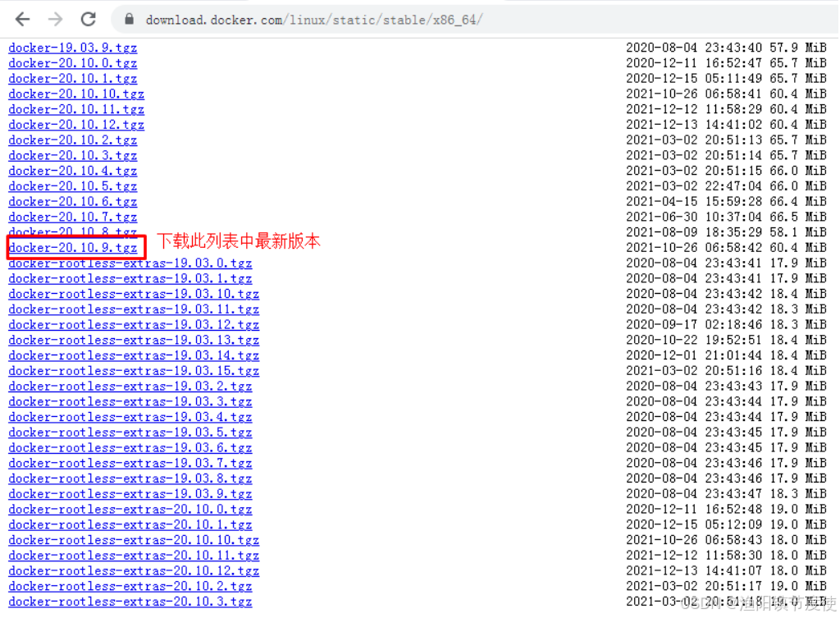The height and width of the screenshot is (618, 840).
Task: Download docker-rootless-extras-20.10.11.tgz
Action: (134, 556)
